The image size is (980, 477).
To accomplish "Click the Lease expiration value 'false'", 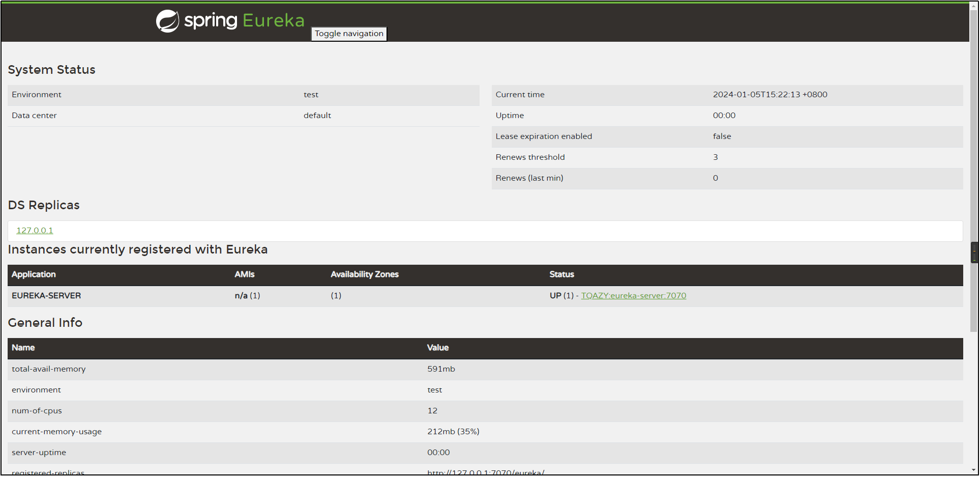I will coord(722,136).
